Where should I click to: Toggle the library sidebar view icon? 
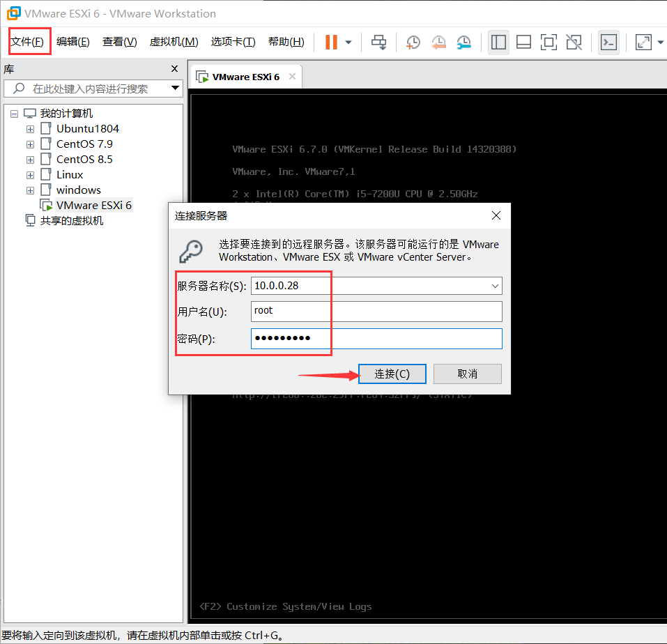pos(498,42)
